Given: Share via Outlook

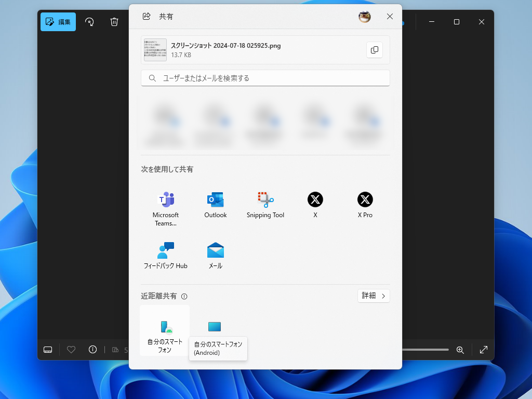Looking at the screenshot, I should point(216,205).
